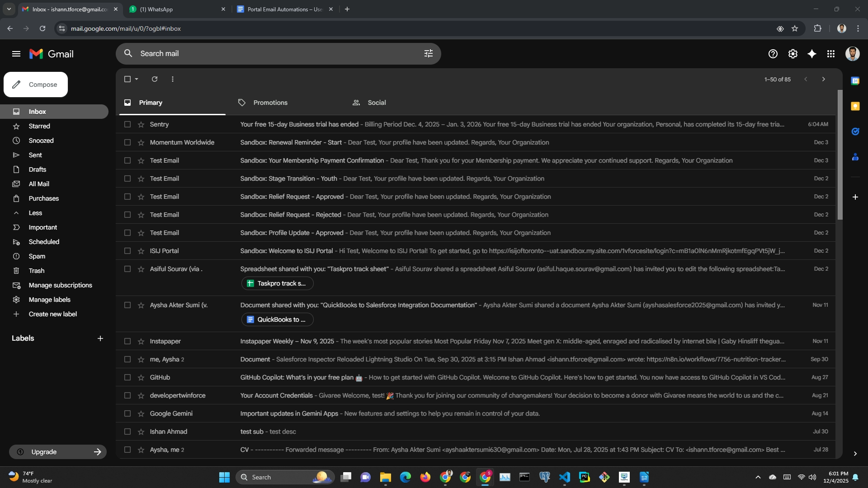Show search options filter icon
The width and height of the screenshot is (868, 488).
tap(428, 53)
